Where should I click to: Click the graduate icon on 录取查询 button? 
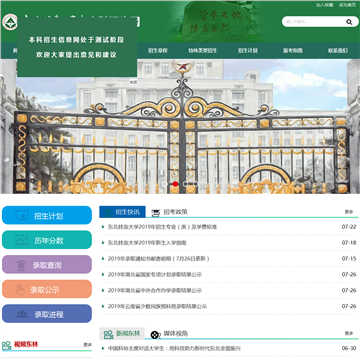(x=21, y=265)
